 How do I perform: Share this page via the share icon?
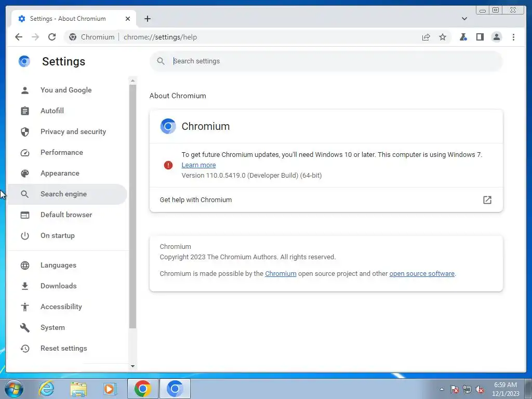426,37
